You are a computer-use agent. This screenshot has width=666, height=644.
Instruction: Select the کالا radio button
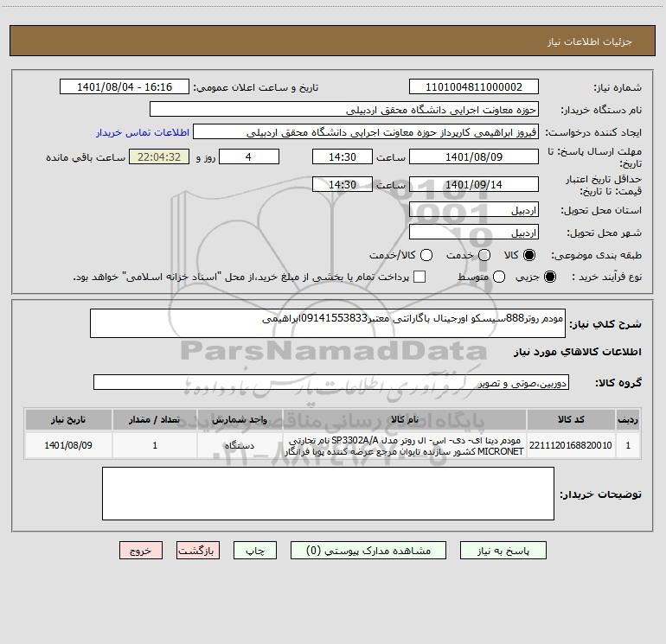pyautogui.click(x=529, y=255)
